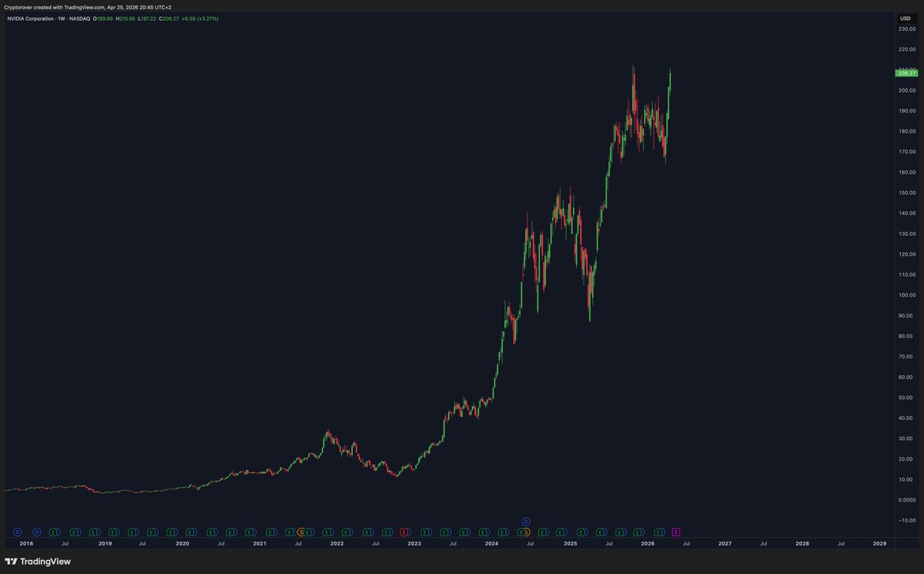Image resolution: width=924 pixels, height=574 pixels.
Task: Click the blue dividend marker above the 2024 candles
Action: coord(525,522)
